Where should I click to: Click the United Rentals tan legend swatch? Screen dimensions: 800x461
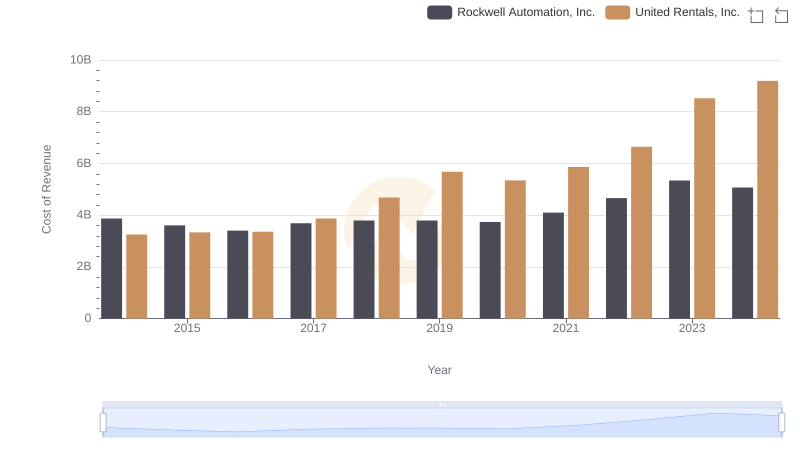coord(618,12)
